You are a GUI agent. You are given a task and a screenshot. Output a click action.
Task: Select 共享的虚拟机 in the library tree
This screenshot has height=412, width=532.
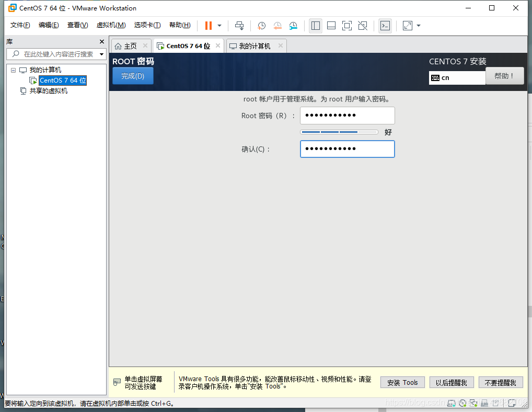[x=49, y=91]
